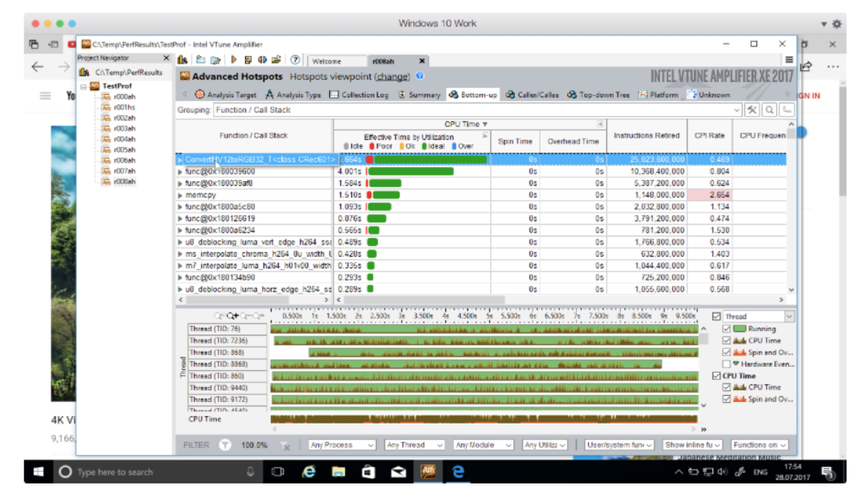Uncheck CPU Time under the Thread legend
Viewport: 868px width, 499px height.
(x=727, y=341)
